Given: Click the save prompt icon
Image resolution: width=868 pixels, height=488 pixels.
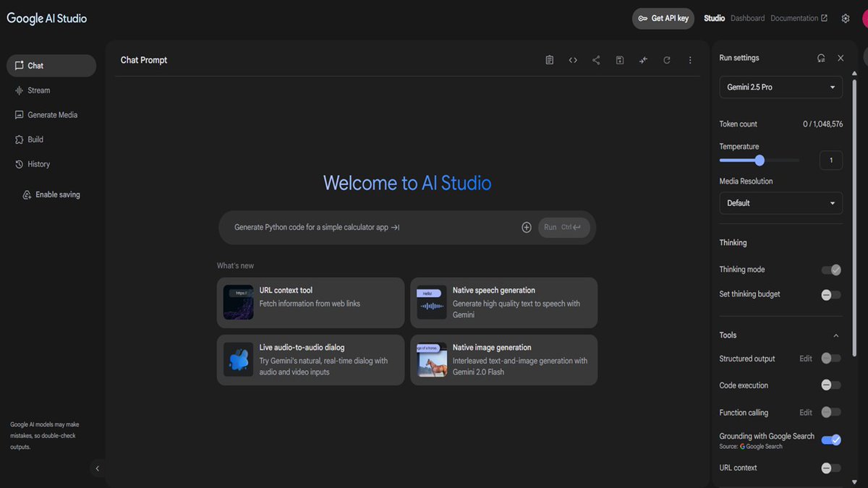Looking at the screenshot, I should pos(620,60).
